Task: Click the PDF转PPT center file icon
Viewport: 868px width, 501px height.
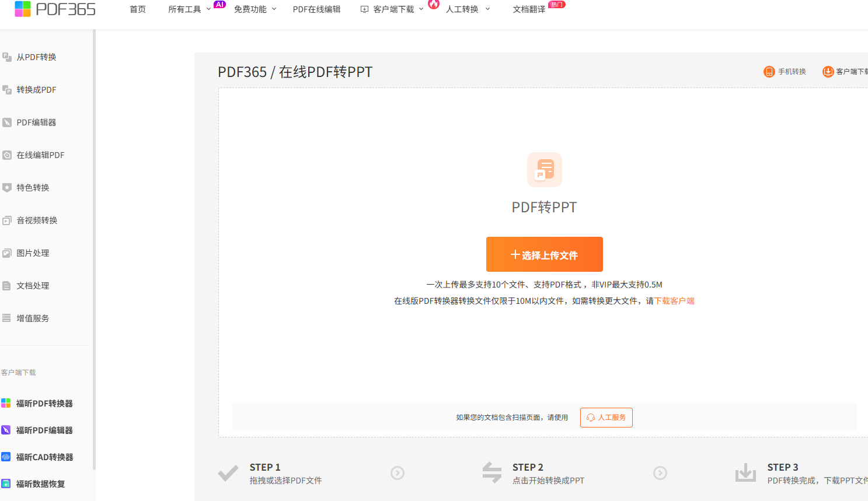Action: [544, 170]
